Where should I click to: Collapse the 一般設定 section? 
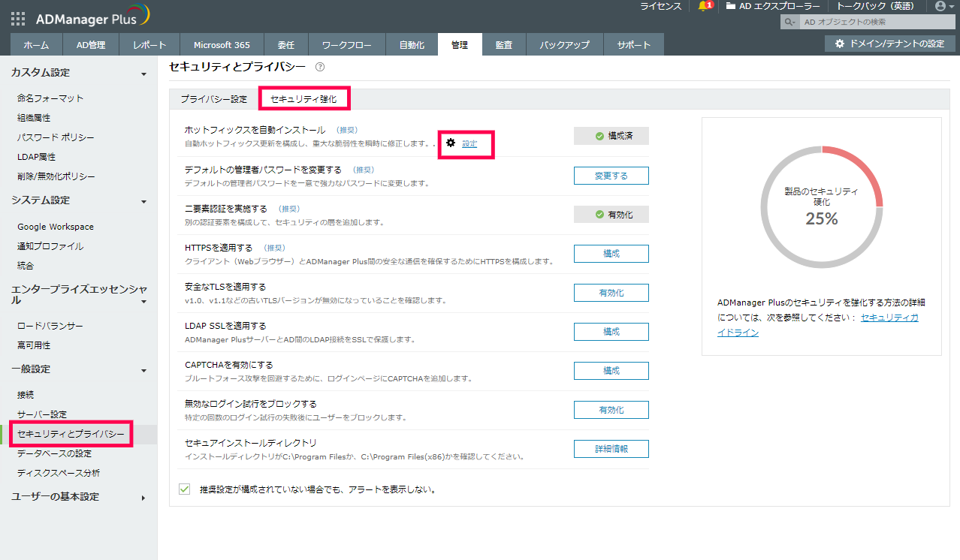click(143, 370)
